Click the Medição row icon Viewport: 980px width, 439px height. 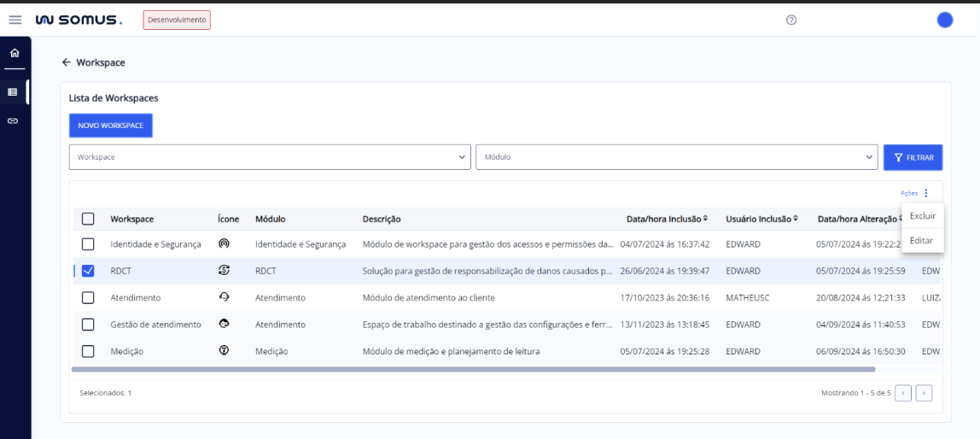pos(224,351)
